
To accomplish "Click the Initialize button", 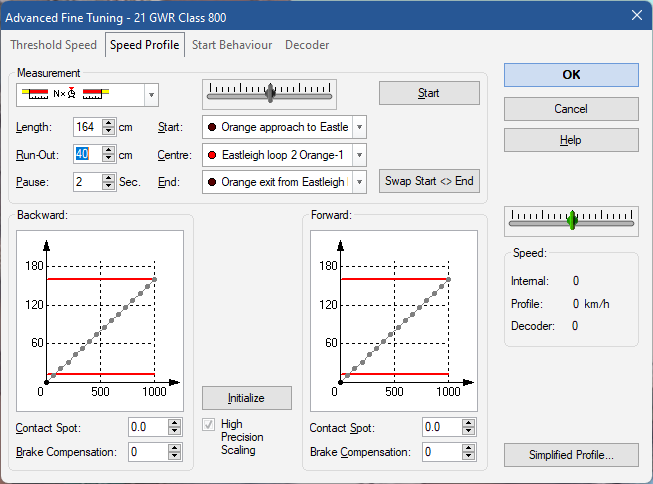I will (246, 398).
